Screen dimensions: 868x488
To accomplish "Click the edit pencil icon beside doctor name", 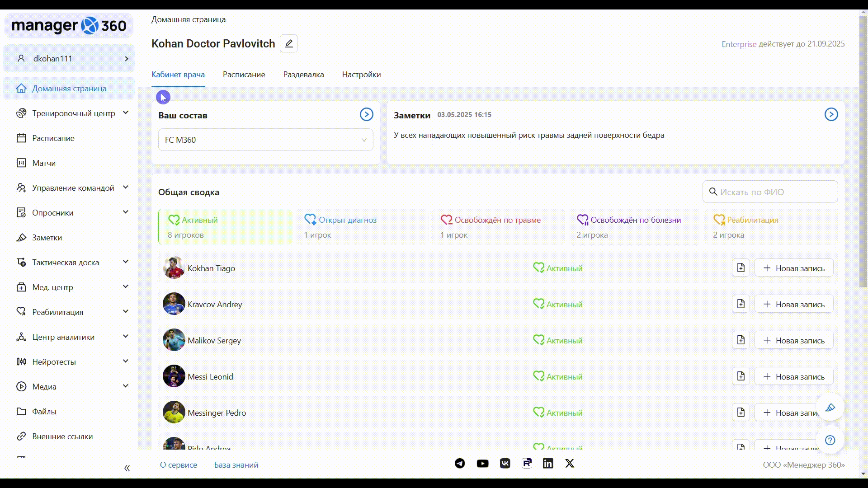I will [x=288, y=43].
